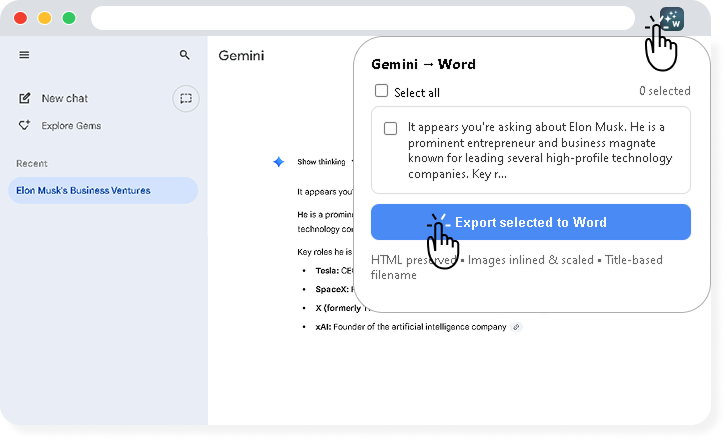This screenshot has width=727, height=441.
Task: Go to Explore Gems
Action: 71,126
